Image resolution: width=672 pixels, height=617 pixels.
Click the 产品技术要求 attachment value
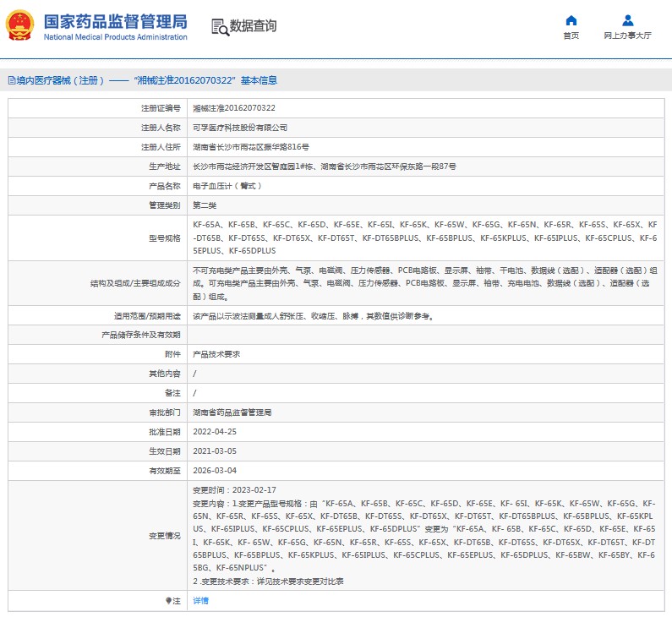pyautogui.click(x=216, y=354)
